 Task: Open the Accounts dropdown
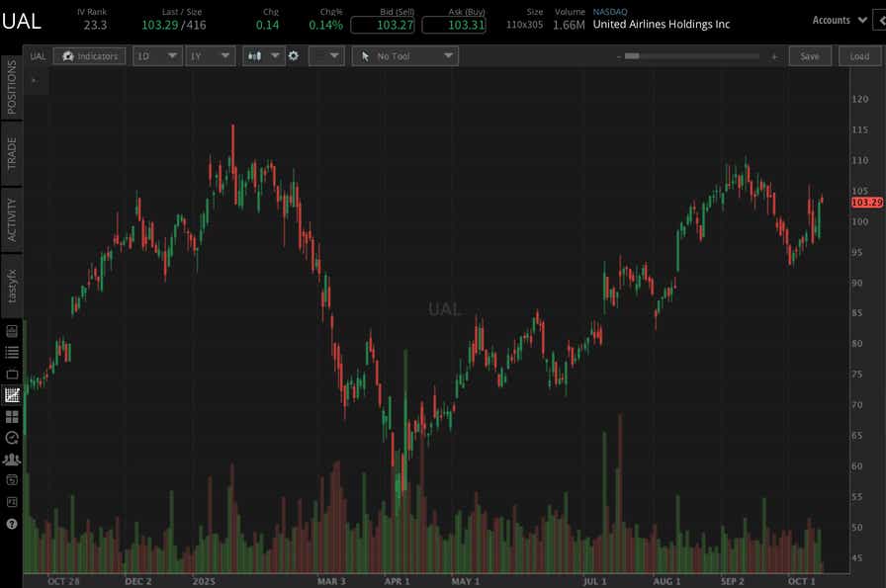pyautogui.click(x=840, y=21)
